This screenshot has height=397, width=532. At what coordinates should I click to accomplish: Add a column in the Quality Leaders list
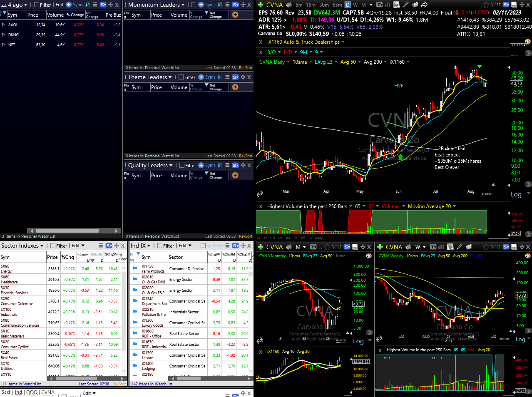pos(235,175)
